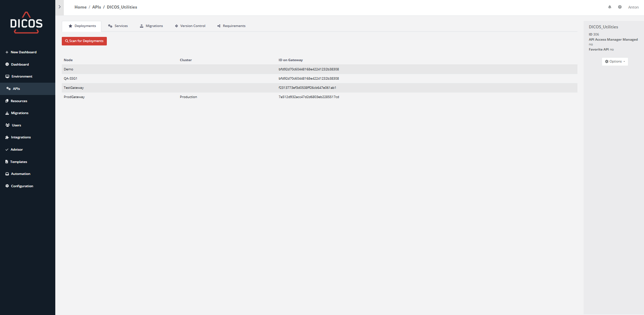Open the Anton user menu
The width and height of the screenshot is (644, 315).
[x=633, y=7]
